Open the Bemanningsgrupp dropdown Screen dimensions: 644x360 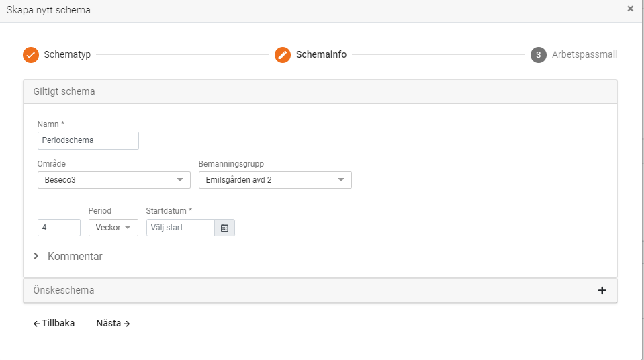275,180
